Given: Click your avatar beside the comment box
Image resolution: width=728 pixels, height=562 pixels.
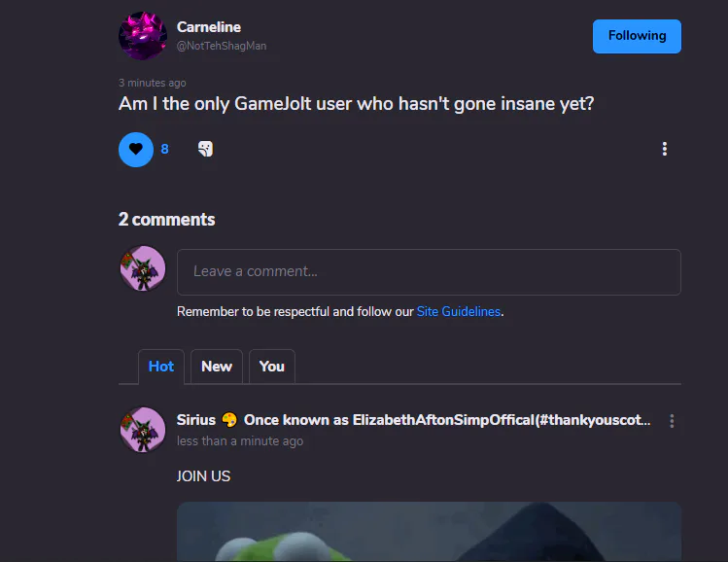Looking at the screenshot, I should [143, 268].
